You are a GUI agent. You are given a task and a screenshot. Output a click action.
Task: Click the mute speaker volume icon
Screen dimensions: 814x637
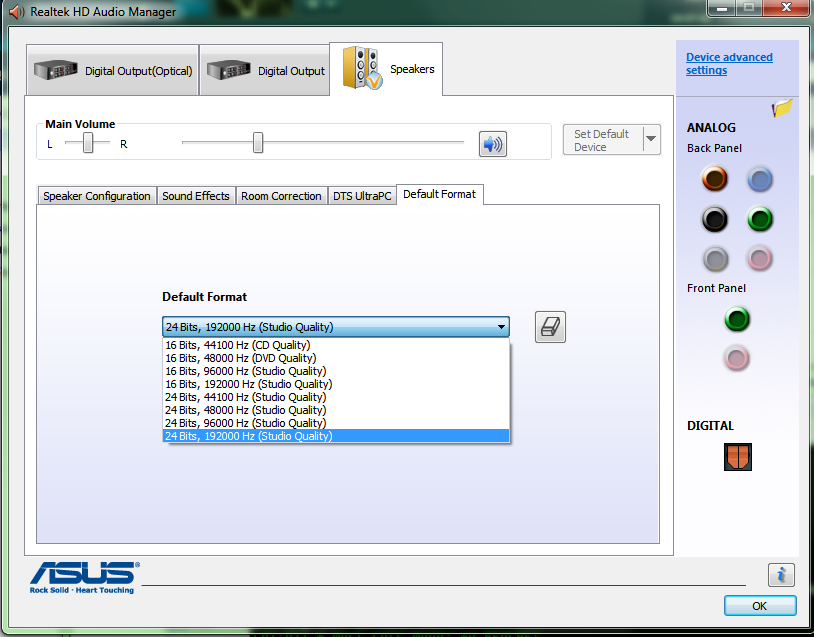pos(492,144)
